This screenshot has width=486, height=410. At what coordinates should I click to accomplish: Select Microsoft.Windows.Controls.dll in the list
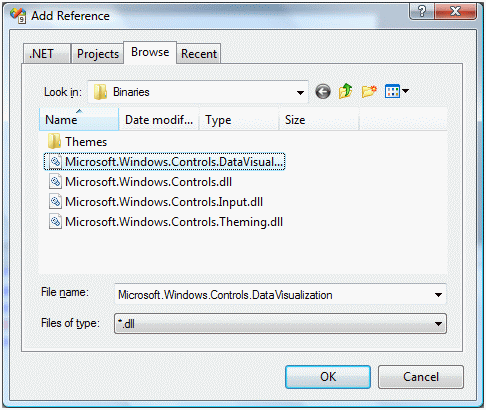coord(148,182)
